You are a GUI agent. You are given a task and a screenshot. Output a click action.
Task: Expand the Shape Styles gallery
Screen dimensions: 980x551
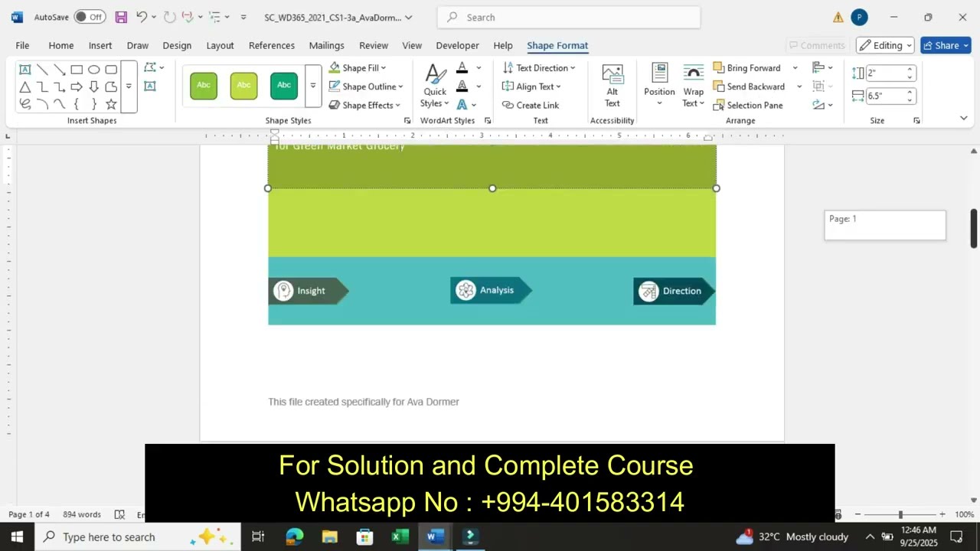(x=312, y=86)
